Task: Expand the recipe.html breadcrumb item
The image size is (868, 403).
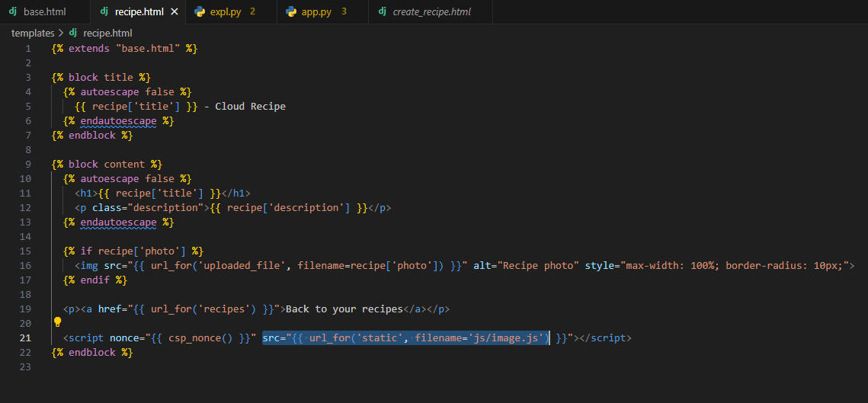Action: coord(107,33)
